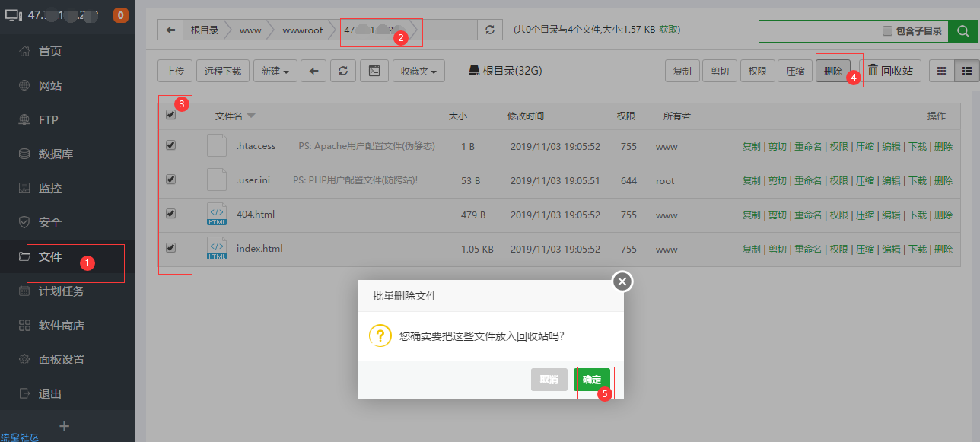The height and width of the screenshot is (442, 980).
Task: Click 删除 link for .user.ini row
Action: click(943, 180)
